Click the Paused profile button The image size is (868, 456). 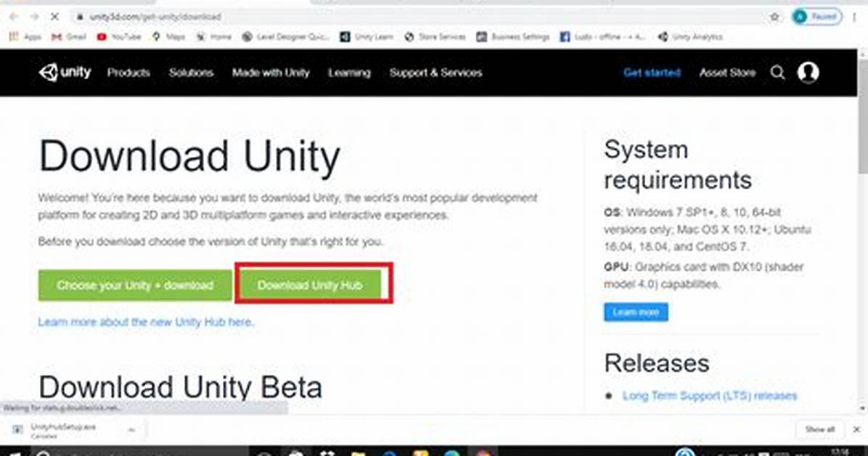(817, 17)
